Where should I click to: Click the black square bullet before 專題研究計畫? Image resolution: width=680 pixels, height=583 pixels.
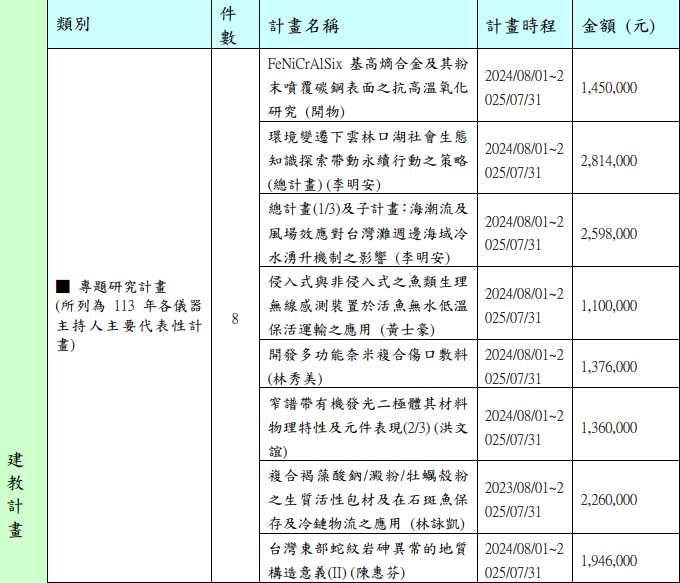pos(63,285)
